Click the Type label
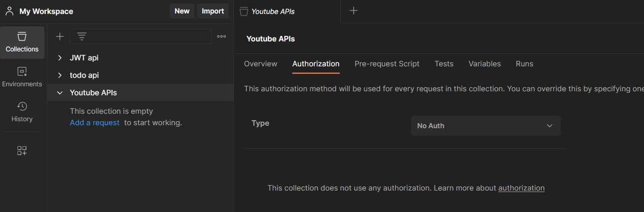This screenshot has height=212, width=644. click(x=260, y=123)
